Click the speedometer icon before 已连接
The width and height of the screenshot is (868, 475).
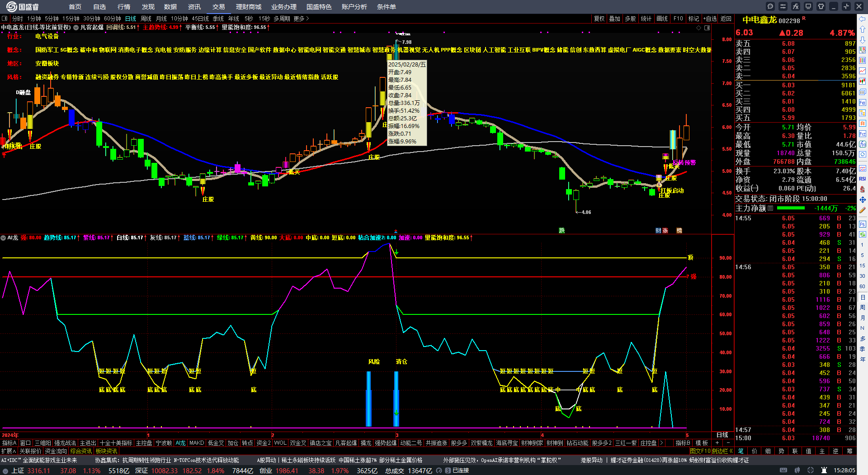(439, 470)
